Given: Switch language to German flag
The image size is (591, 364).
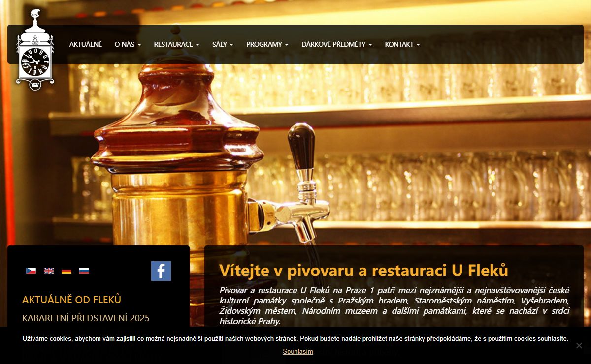Looking at the screenshot, I should [66, 271].
